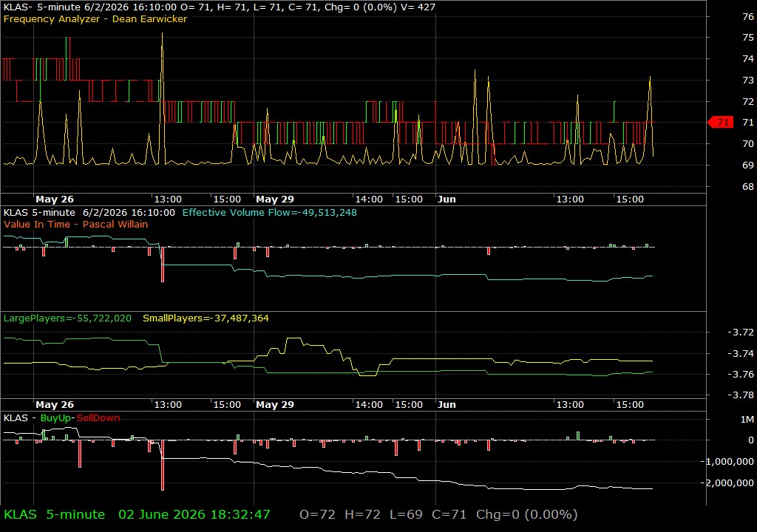Viewport: 757px width, 532px height.
Task: Click the red 71 price marker
Action: pyautogui.click(x=722, y=122)
